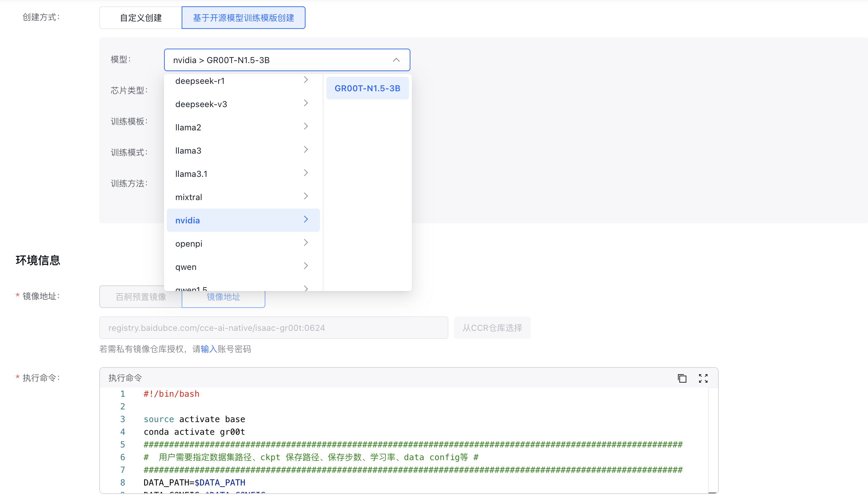Click the model selection combo box
Screen dimensions: 868x501
pos(287,60)
